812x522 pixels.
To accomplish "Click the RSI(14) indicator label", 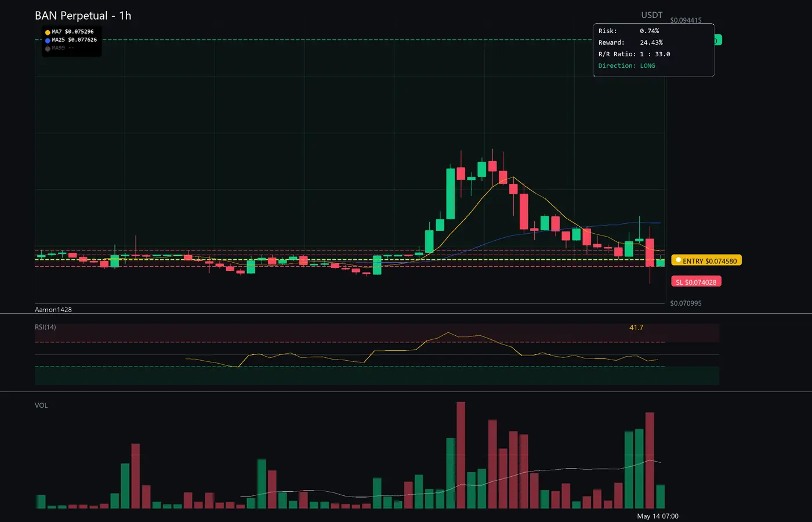I will coord(45,327).
